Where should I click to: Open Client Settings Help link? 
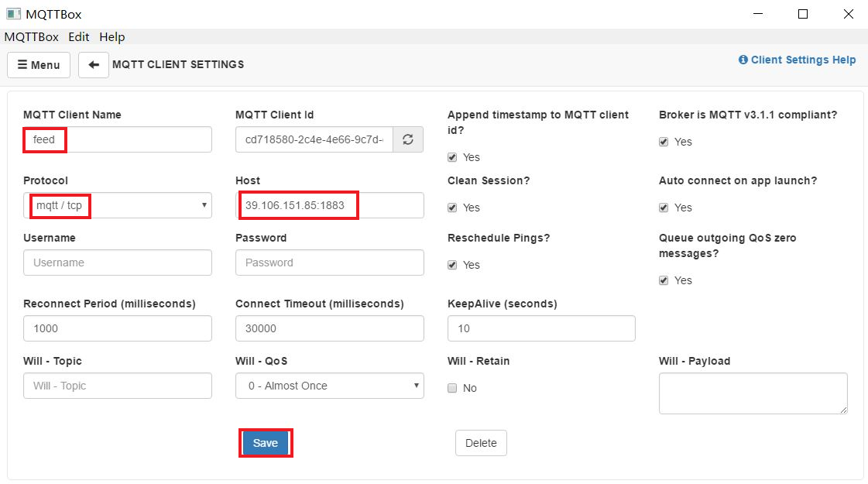coord(797,60)
